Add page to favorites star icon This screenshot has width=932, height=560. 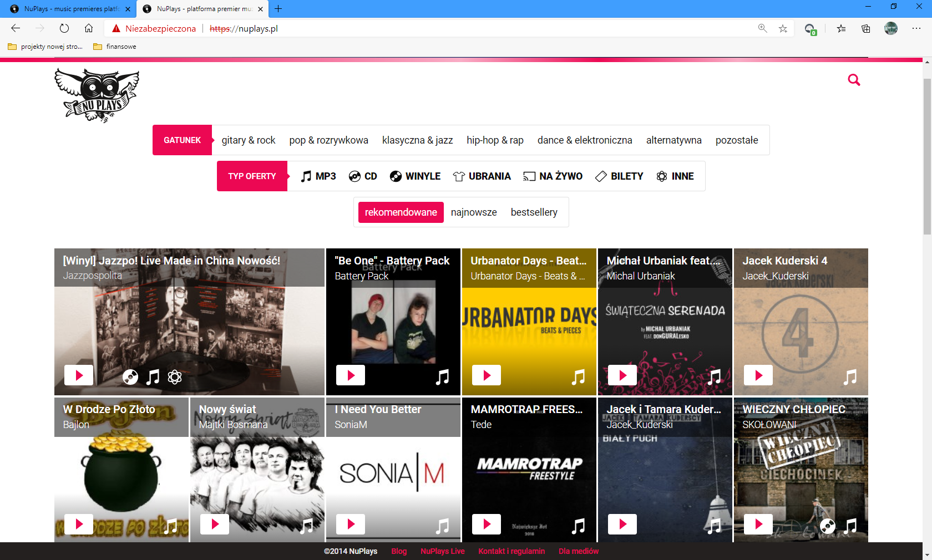(783, 28)
